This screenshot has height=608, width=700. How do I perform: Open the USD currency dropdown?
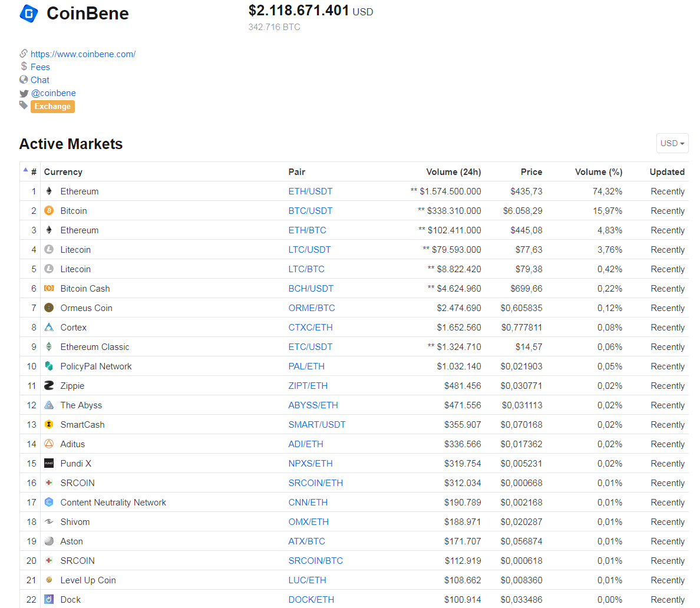coord(672,143)
